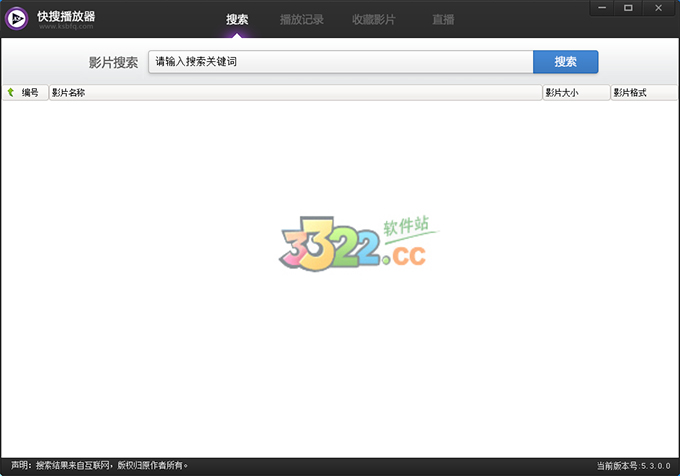Close the 快搜播放器 window
Screen dimensions: 680x476
(x=657, y=8)
